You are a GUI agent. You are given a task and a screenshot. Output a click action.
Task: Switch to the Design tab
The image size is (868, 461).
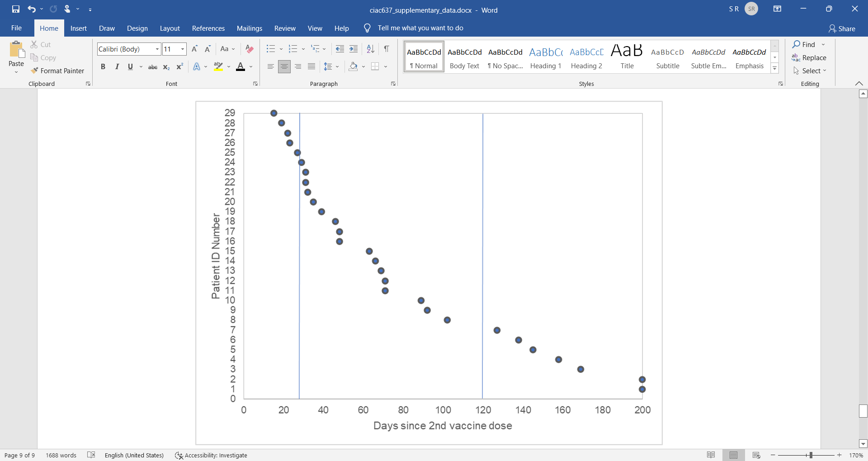(x=137, y=28)
